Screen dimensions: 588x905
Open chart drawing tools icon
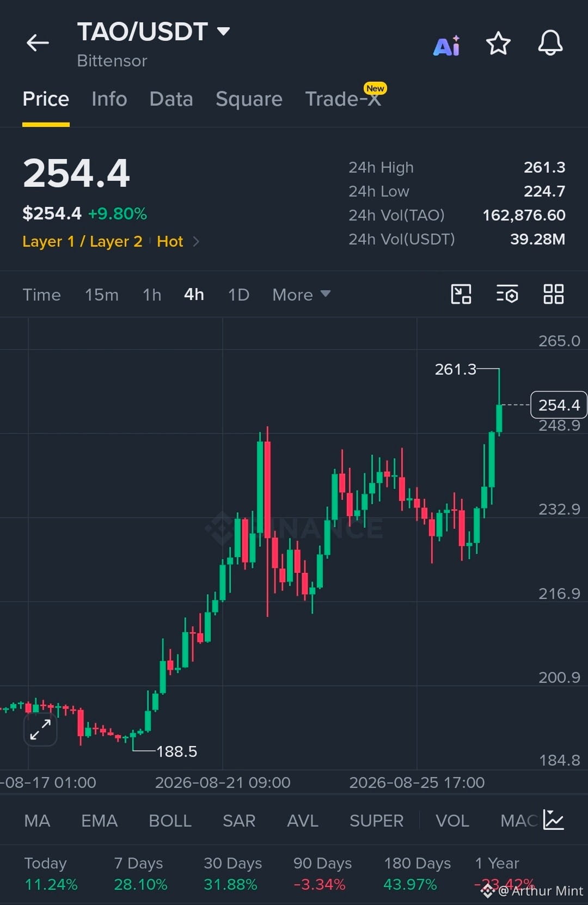[461, 294]
